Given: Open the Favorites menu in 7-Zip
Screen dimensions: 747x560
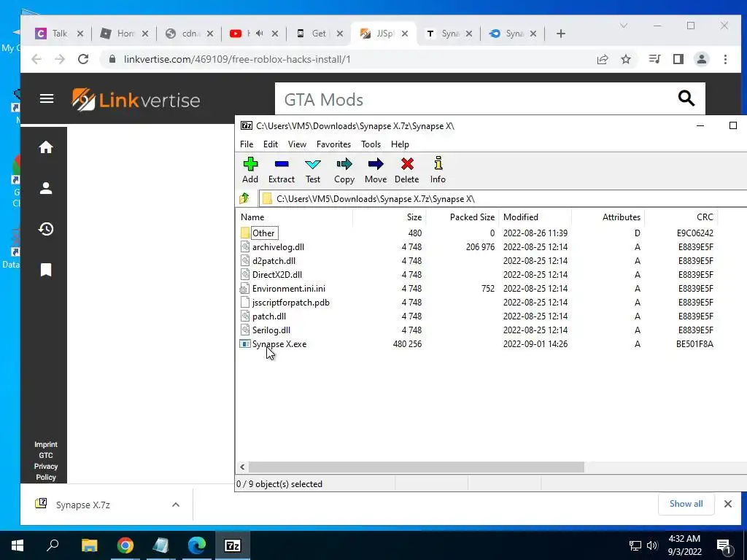Looking at the screenshot, I should click(333, 144).
